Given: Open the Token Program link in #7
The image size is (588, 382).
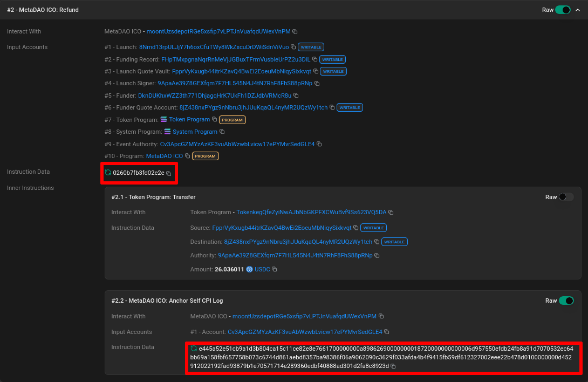Looking at the screenshot, I should [x=189, y=119].
